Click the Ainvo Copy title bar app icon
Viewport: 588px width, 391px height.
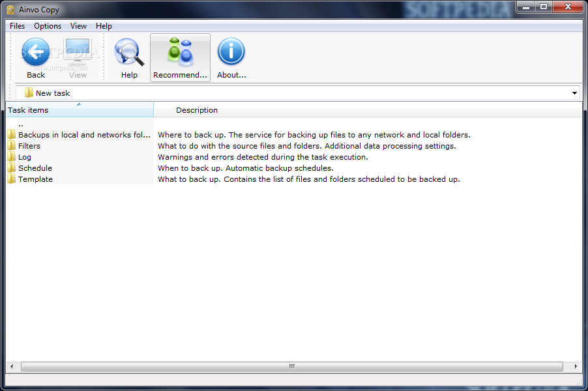click(10, 10)
